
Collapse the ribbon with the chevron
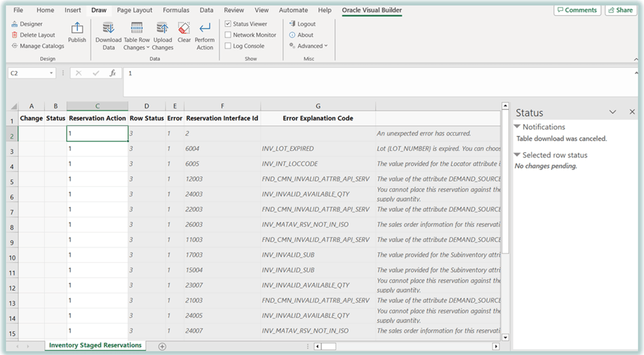(635, 59)
